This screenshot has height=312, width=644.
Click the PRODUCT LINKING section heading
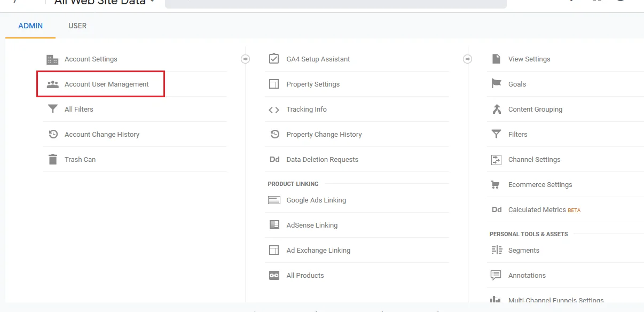(x=293, y=184)
